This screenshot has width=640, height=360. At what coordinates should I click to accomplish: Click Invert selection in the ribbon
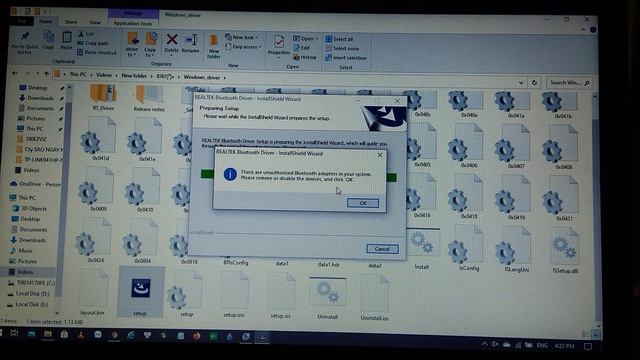(346, 58)
